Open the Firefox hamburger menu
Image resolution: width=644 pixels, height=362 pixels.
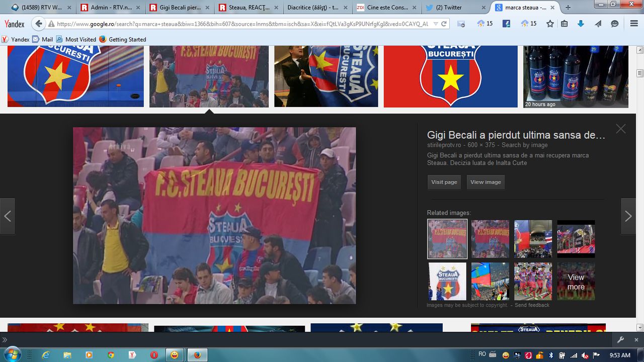634,24
